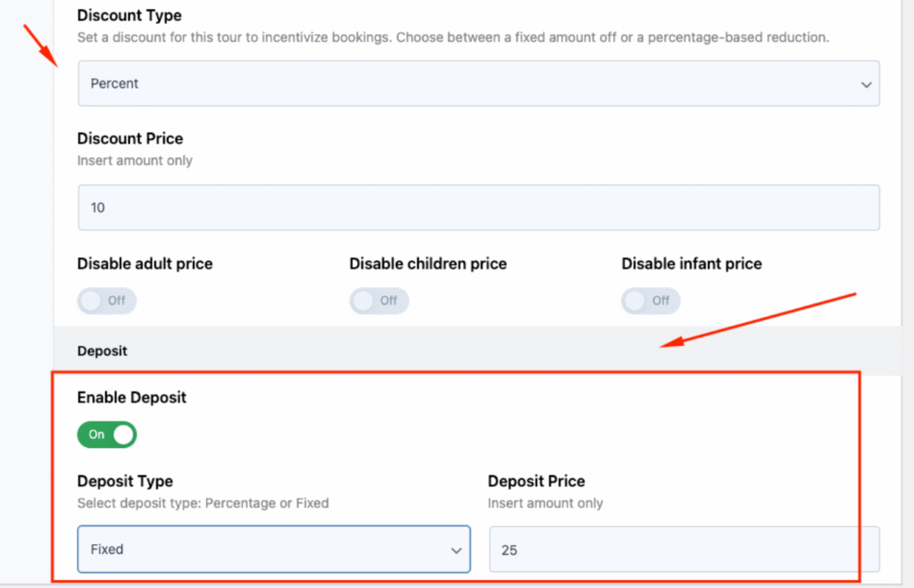Enable the Disable infant price switch

(651, 301)
